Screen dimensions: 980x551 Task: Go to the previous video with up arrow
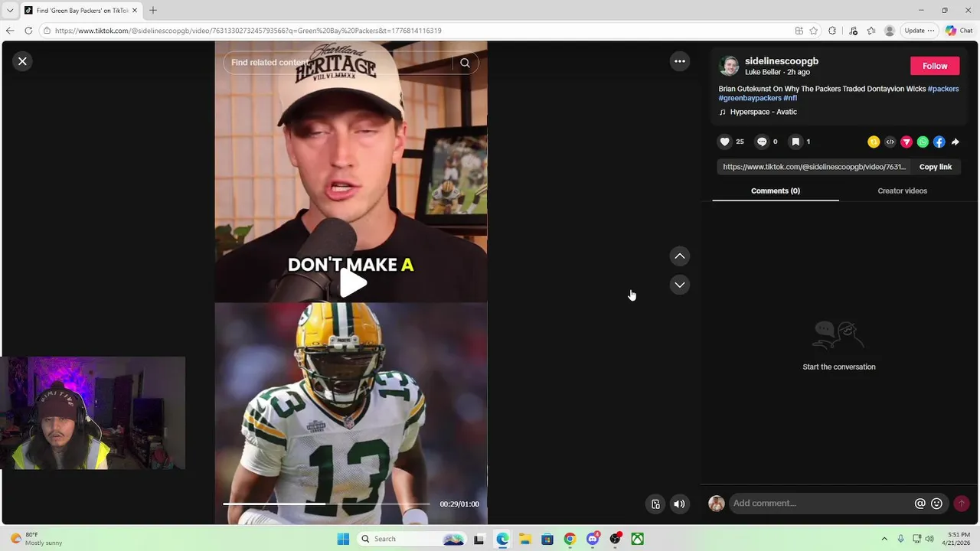point(679,256)
